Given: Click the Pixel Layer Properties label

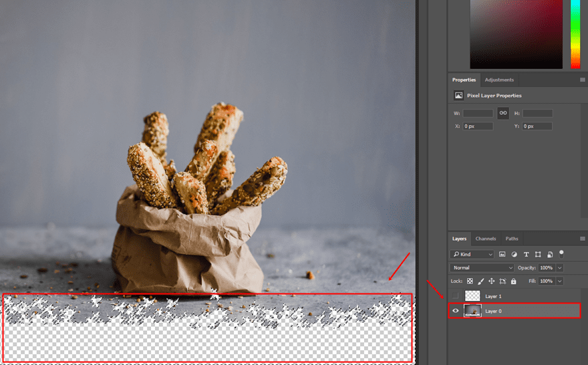Looking at the screenshot, I should coord(494,96).
